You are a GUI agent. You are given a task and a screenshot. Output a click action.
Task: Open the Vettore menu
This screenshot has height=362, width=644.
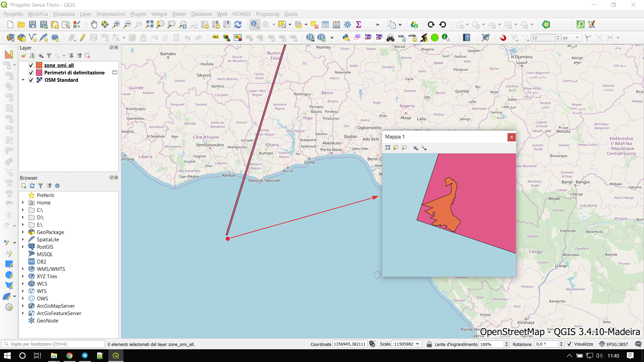[x=159, y=14]
